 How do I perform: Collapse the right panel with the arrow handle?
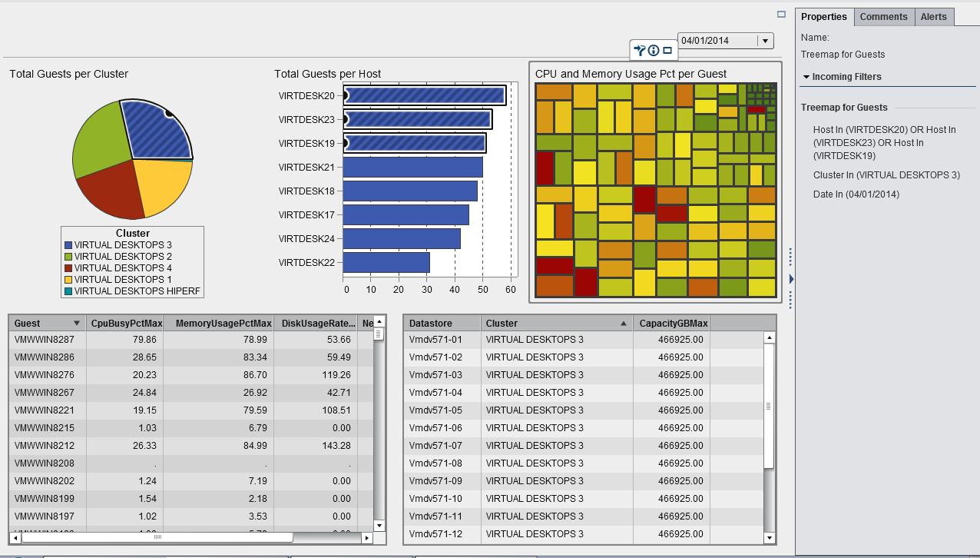(791, 278)
